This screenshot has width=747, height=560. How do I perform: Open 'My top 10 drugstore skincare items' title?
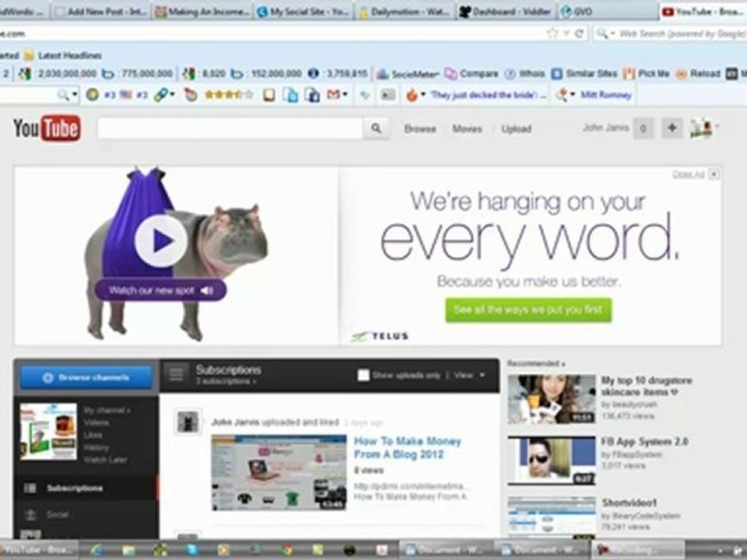(647, 387)
